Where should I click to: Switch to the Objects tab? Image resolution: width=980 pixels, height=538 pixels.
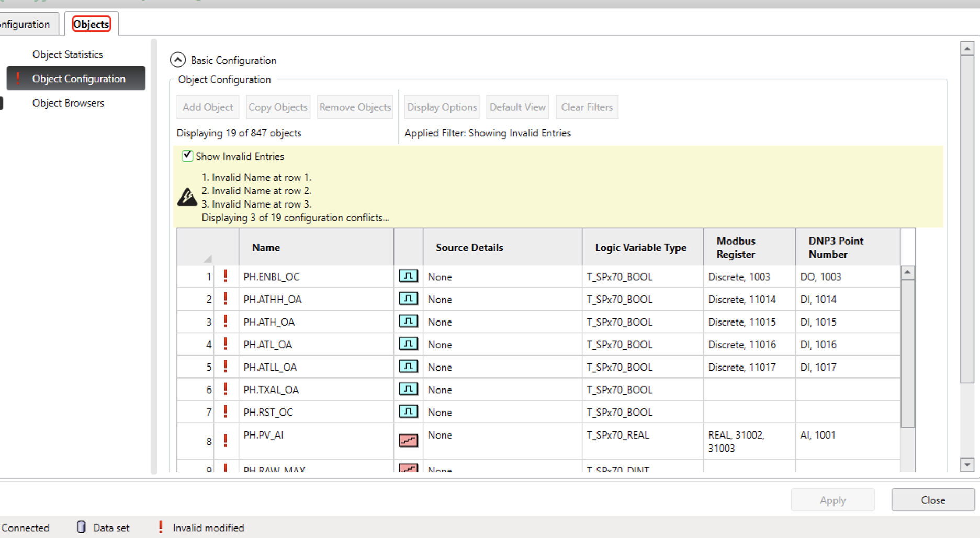tap(91, 24)
